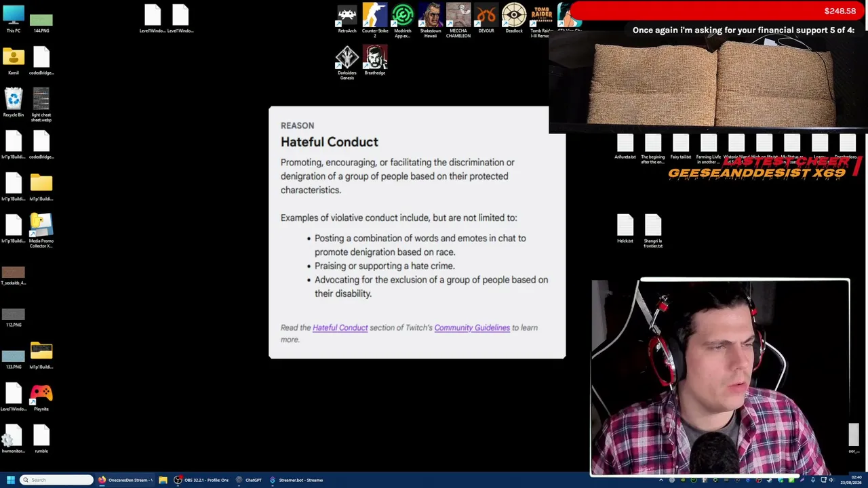
Task: Switch to Firefox OnecaresDen Stream window
Action: tap(126, 480)
